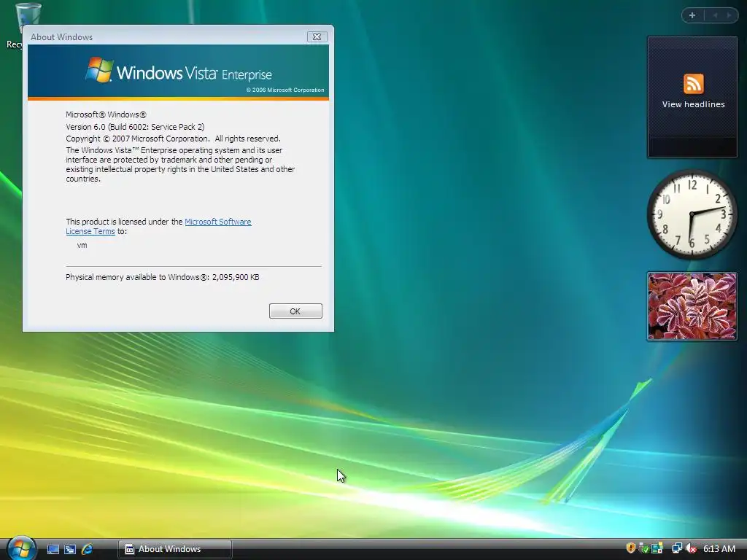Click the Windows Vista flag logo banner

tap(178, 71)
